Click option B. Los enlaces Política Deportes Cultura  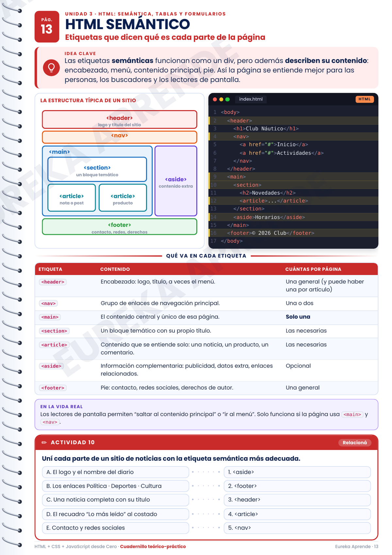[x=116, y=486]
